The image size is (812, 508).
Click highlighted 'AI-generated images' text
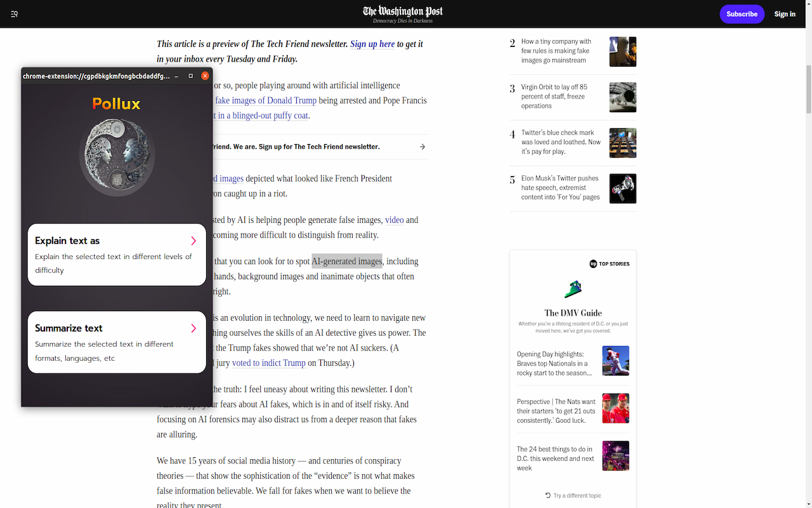click(x=347, y=261)
